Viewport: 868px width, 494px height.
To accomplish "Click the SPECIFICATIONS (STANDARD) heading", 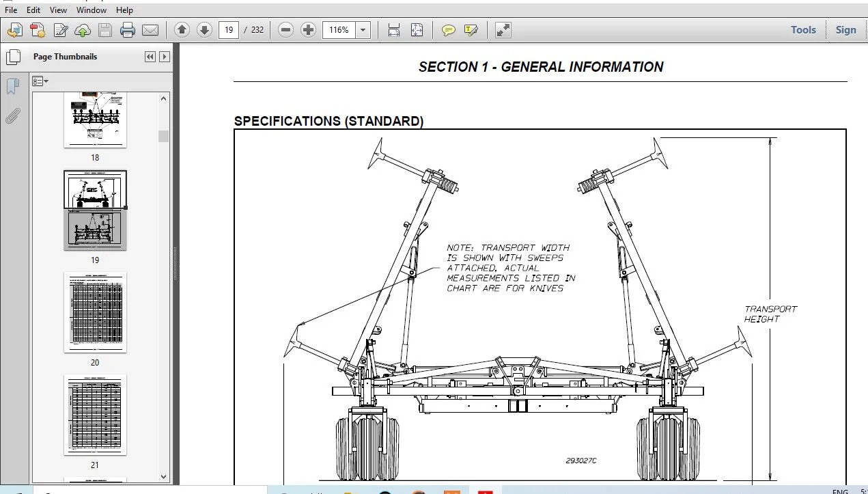I will 328,121.
